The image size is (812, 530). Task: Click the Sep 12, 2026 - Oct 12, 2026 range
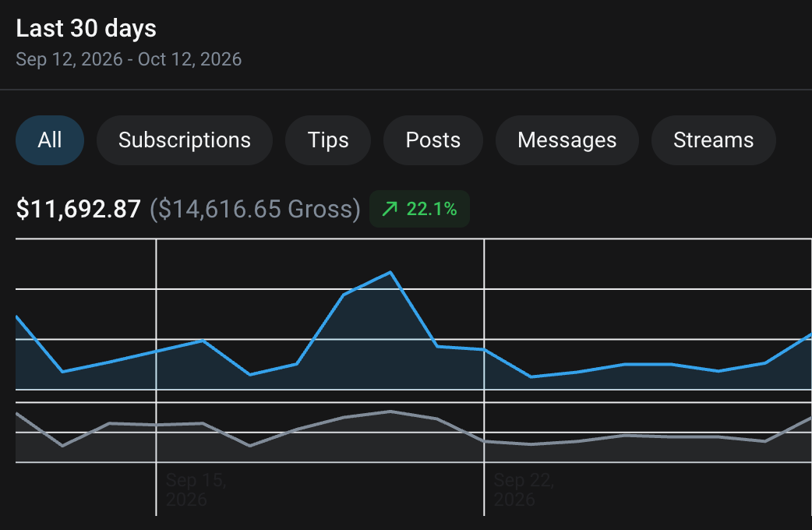tap(129, 59)
